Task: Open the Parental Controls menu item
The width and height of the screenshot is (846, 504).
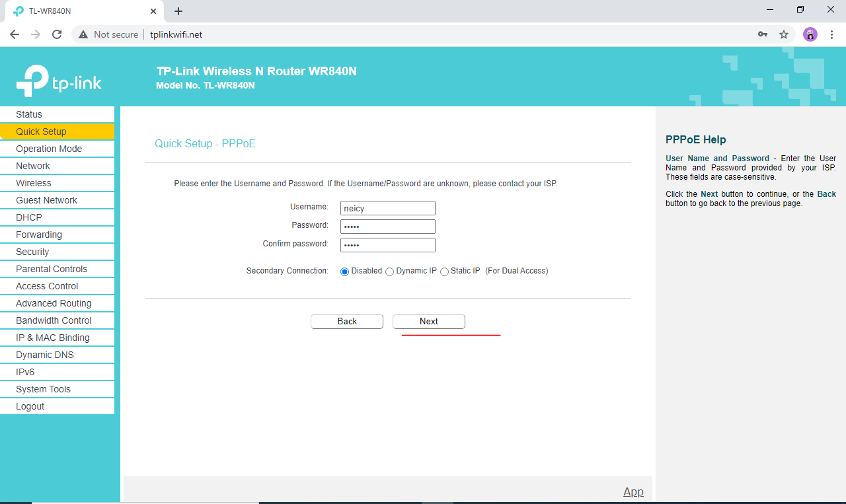Action: click(58, 269)
